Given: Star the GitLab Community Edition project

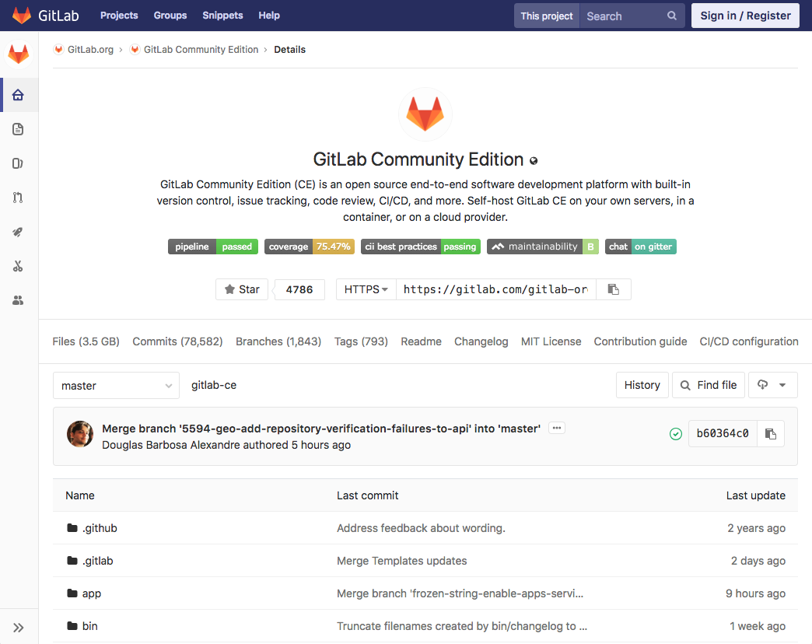Looking at the screenshot, I should [x=242, y=289].
